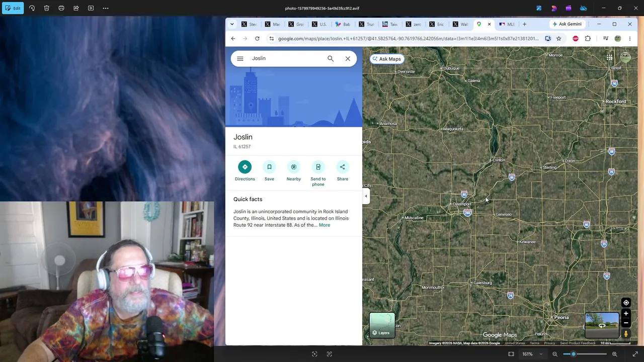Image resolution: width=644 pixels, height=362 pixels.
Task: Open a new Chrome tab
Action: 524,24
